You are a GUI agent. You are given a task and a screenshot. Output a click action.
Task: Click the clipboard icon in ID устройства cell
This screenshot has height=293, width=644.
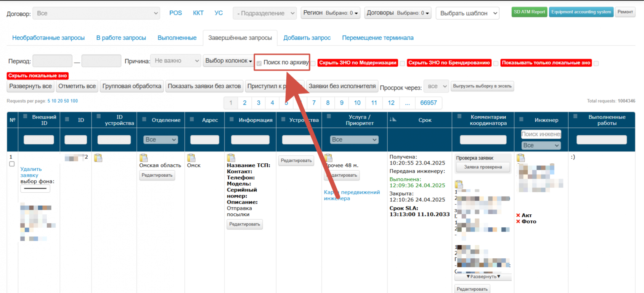pyautogui.click(x=98, y=158)
